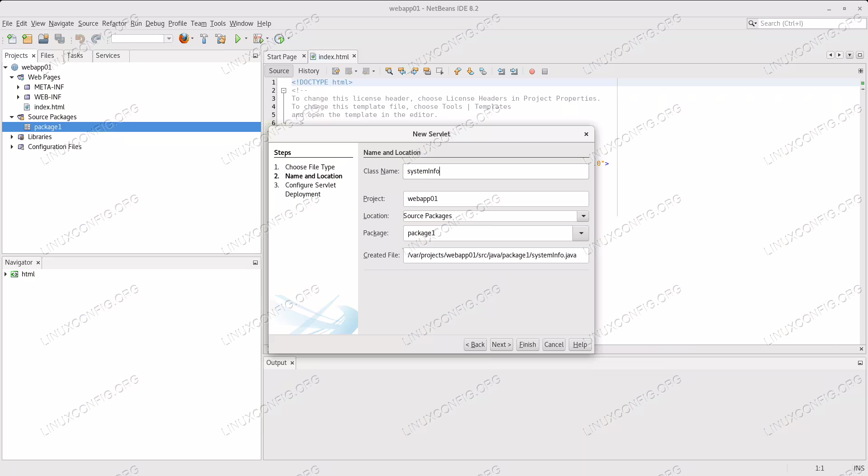Viewport: 868px width, 476px height.
Task: Collapse the webapp01 project node
Action: pos(5,67)
